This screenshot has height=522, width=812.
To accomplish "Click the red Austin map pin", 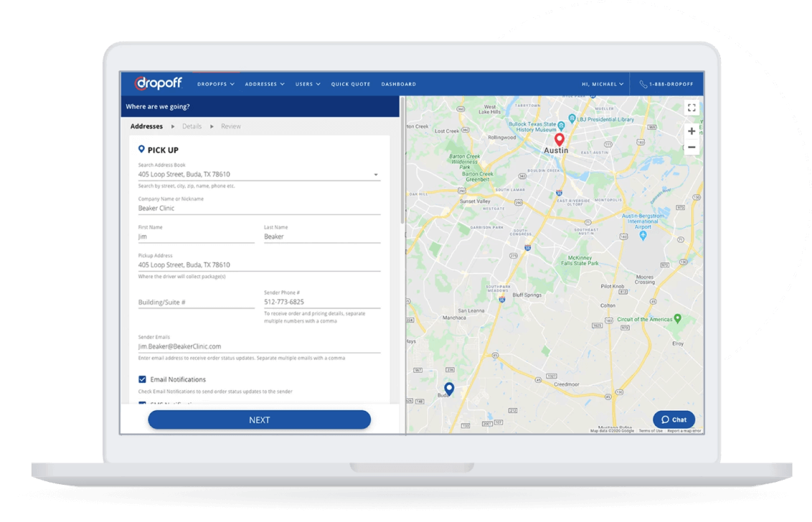I will tap(560, 139).
